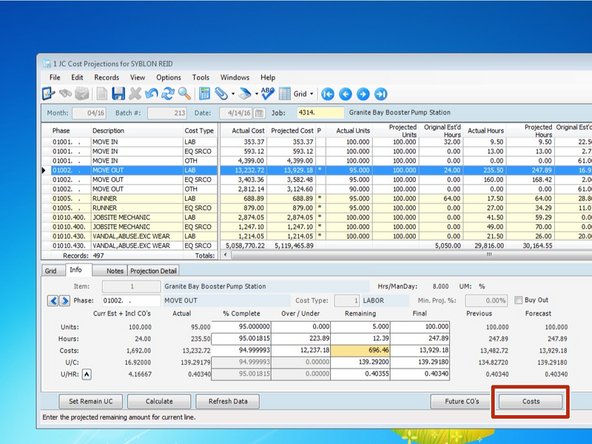Viewport: 592px width, 444px height.
Task: Click the Units % Complete field 95.000000
Action: 241,327
